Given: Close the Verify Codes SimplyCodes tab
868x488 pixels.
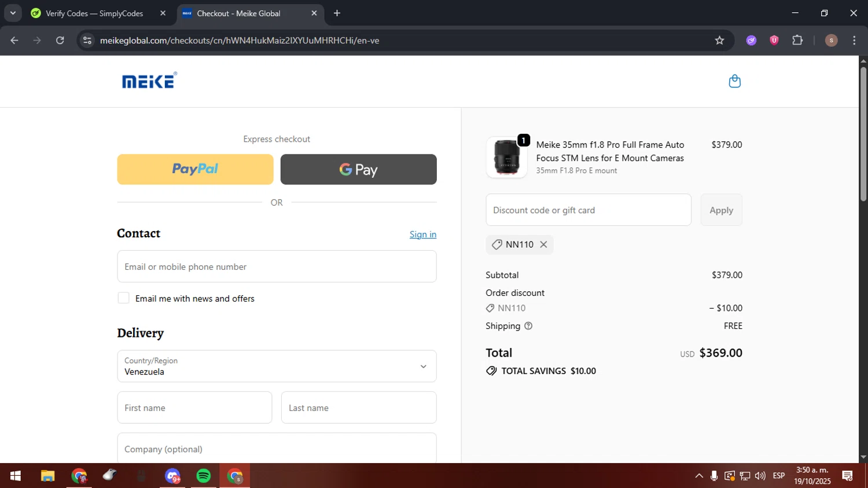Looking at the screenshot, I should point(163,13).
